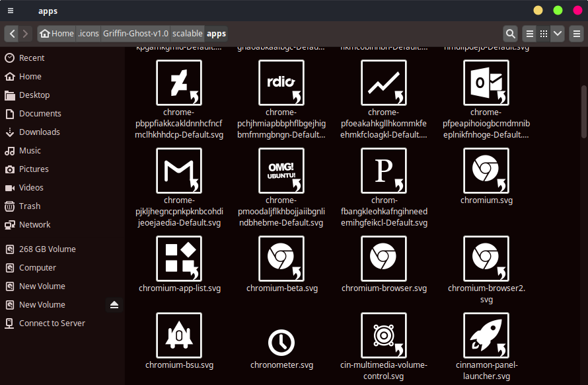Select the letter P chrom-fbangkleoh icon
Image resolution: width=588 pixels, height=385 pixels.
pyautogui.click(x=384, y=171)
